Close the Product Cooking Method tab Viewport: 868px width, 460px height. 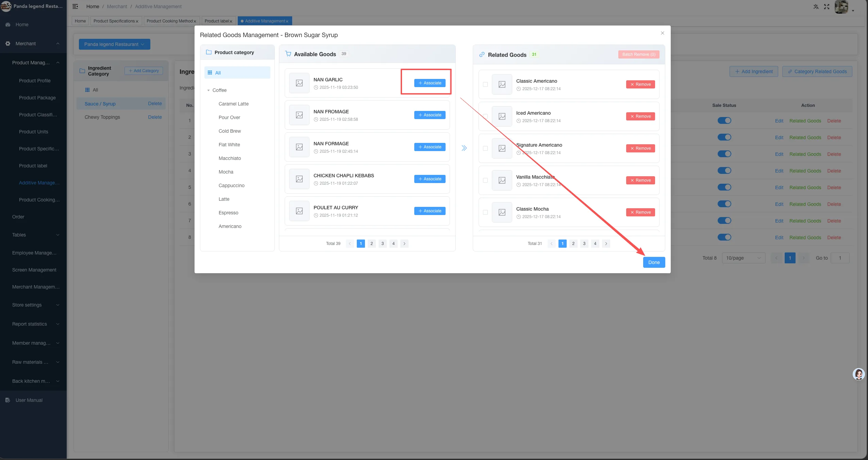(195, 21)
